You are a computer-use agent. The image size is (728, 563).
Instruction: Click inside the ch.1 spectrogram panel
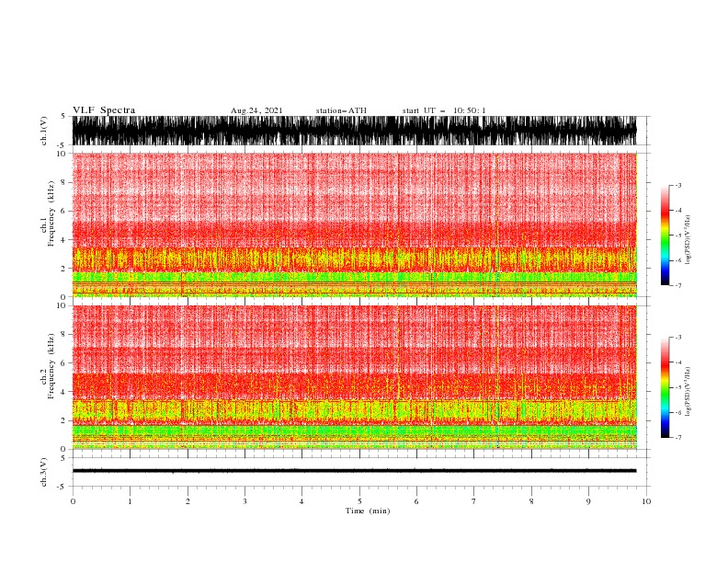(354, 224)
